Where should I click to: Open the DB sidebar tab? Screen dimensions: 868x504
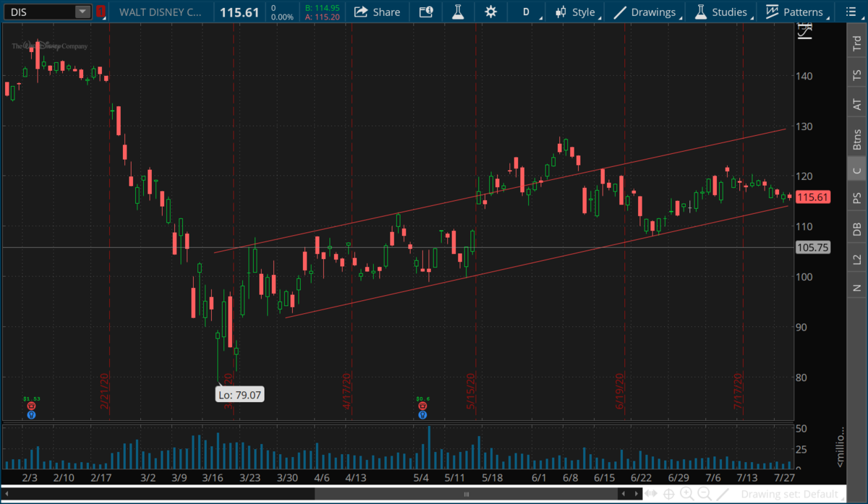[857, 228]
